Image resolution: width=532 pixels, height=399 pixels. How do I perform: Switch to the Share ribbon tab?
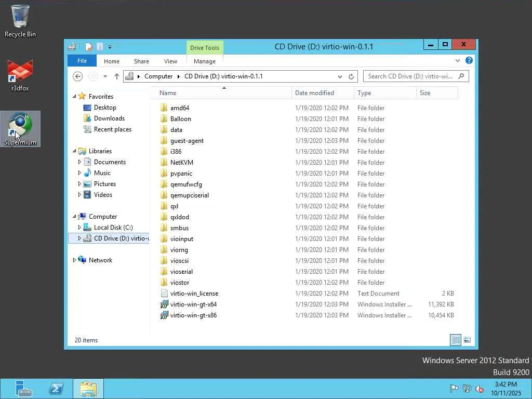(x=141, y=61)
